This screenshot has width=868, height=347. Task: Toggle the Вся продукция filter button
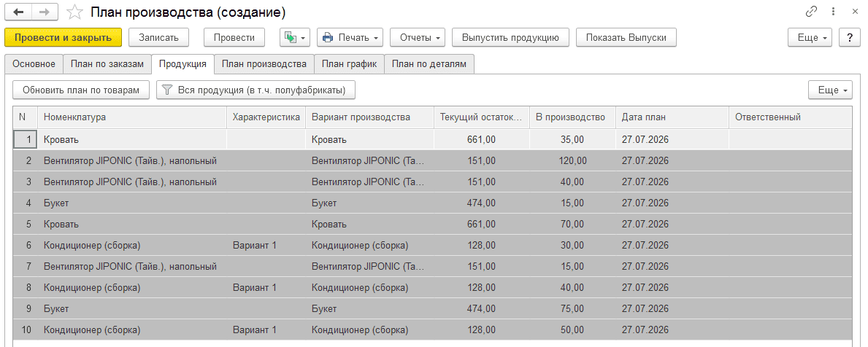[x=256, y=90]
